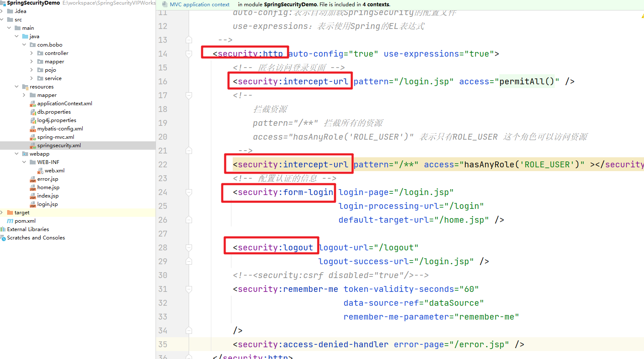The width and height of the screenshot is (644, 359).
Task: Toggle code folding marker on line 21
Action: (x=189, y=151)
